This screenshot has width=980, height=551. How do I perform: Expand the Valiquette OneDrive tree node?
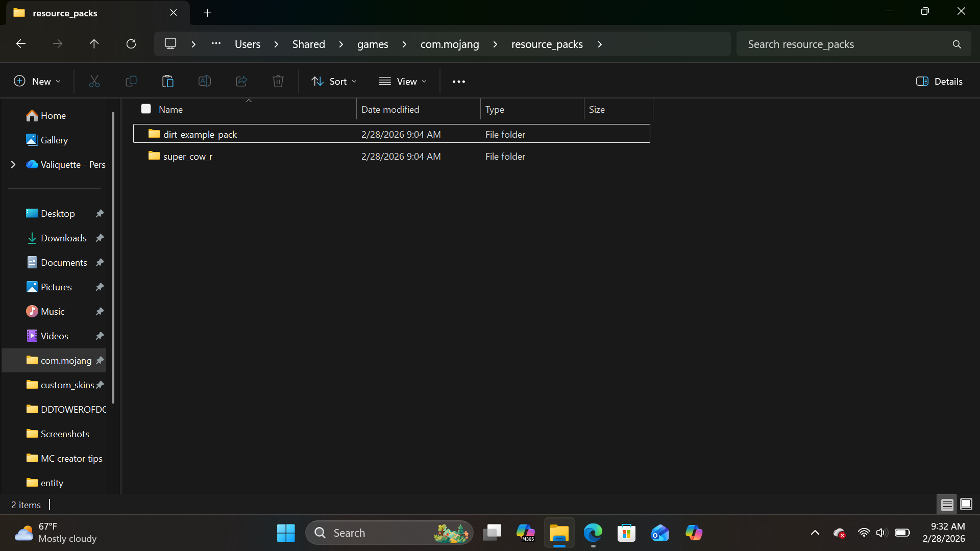tap(13, 164)
